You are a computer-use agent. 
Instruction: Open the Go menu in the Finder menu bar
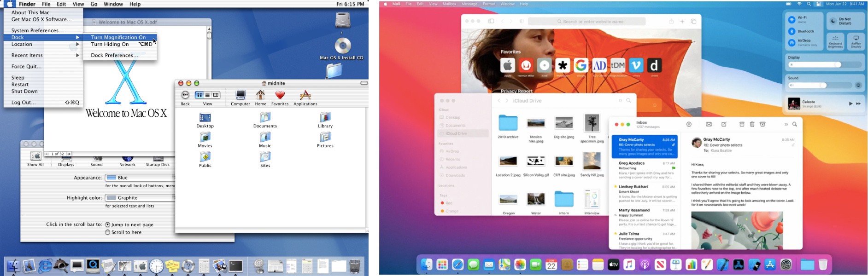(x=94, y=4)
